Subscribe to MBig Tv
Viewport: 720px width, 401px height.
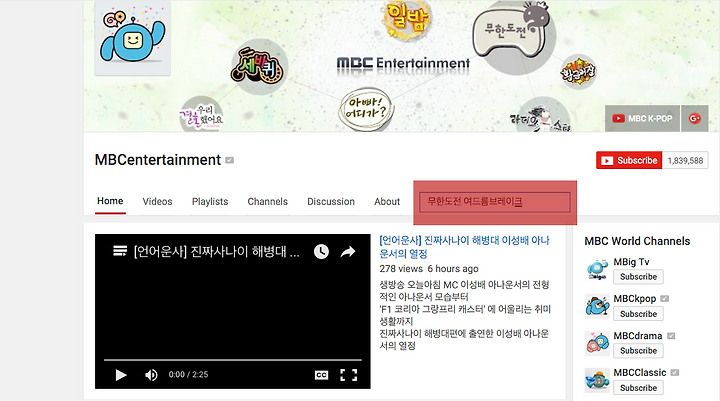point(638,277)
